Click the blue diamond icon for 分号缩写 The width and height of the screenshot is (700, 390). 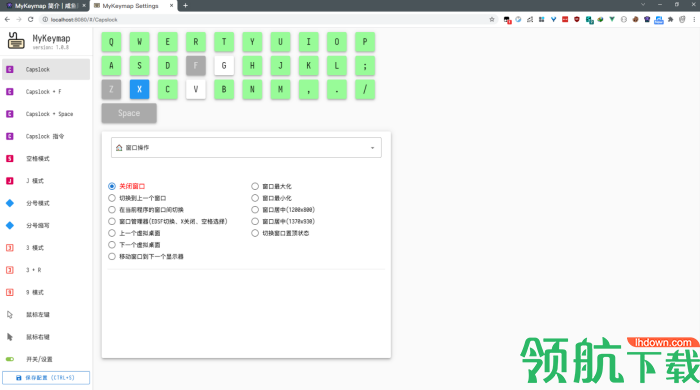pos(10,225)
